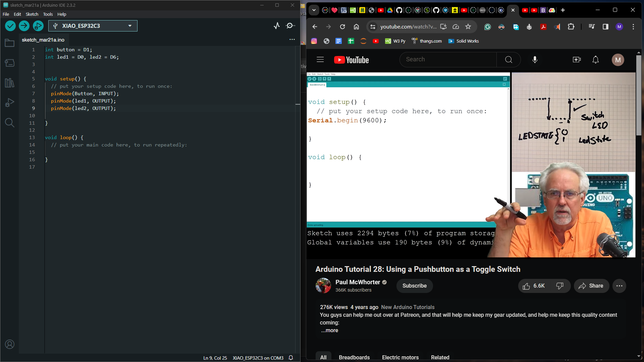Bookmark this page with the star icon
Screen dimensions: 644x362
pos(468,27)
